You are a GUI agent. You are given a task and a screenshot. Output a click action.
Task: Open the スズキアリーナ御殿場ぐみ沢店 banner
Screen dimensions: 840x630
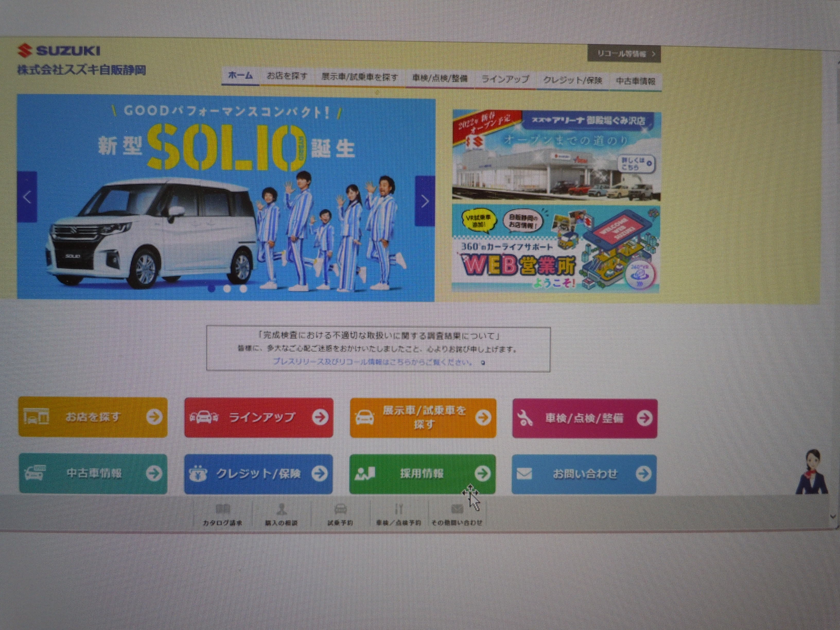point(556,156)
